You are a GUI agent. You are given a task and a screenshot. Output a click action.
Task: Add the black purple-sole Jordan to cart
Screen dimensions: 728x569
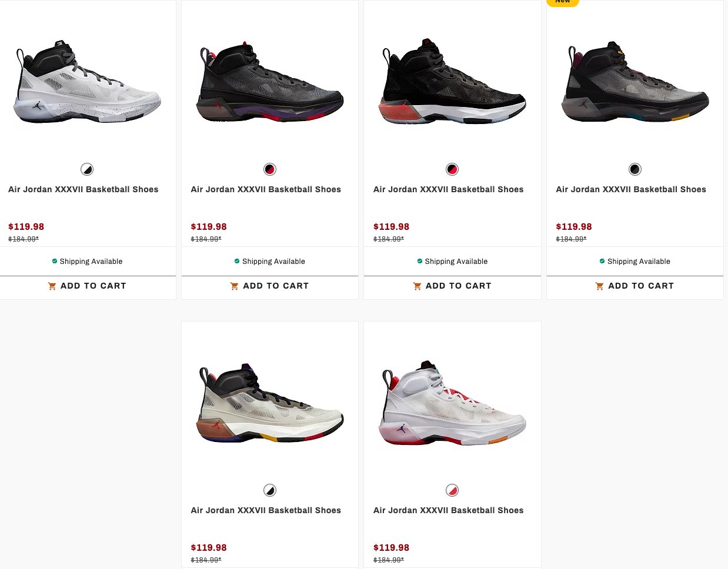270,286
